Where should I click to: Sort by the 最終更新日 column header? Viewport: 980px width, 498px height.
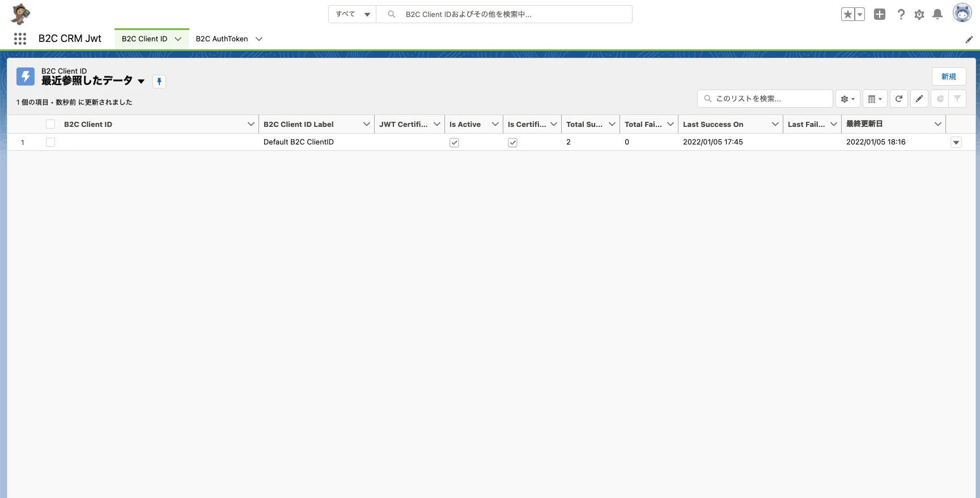tap(864, 124)
